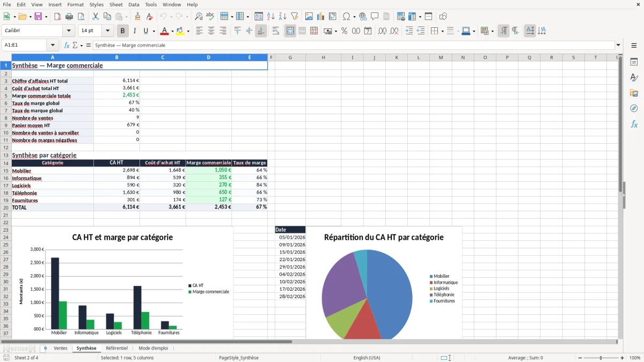Image resolution: width=644 pixels, height=362 pixels.
Task: Open the Data menu
Action: click(134, 4)
